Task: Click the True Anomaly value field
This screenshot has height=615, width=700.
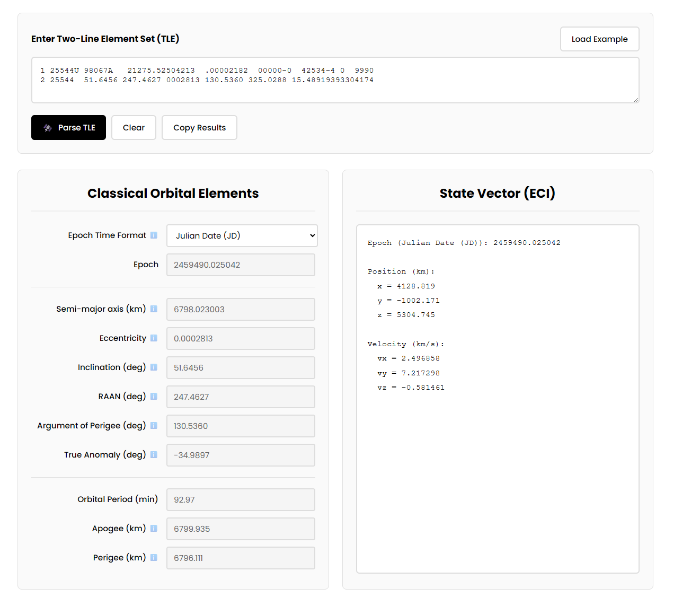Action: click(x=241, y=455)
